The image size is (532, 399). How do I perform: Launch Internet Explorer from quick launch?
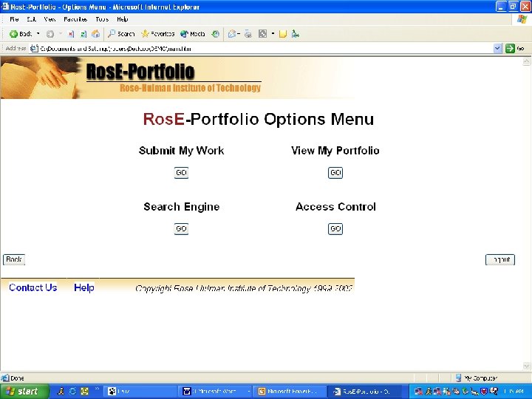(72, 391)
